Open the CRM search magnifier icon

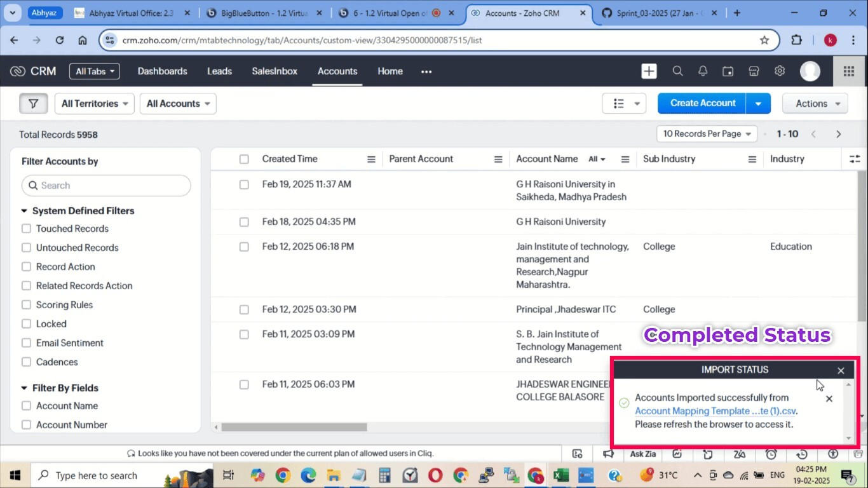point(677,71)
